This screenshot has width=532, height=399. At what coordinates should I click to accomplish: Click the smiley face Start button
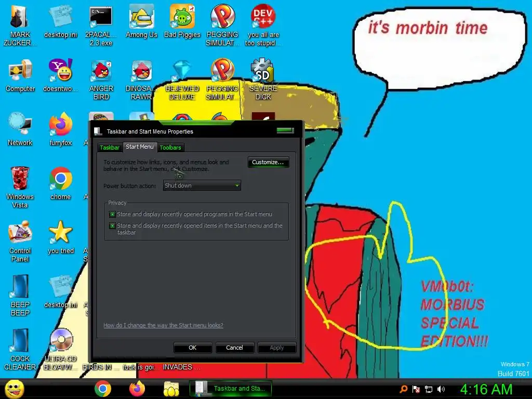coord(14,389)
